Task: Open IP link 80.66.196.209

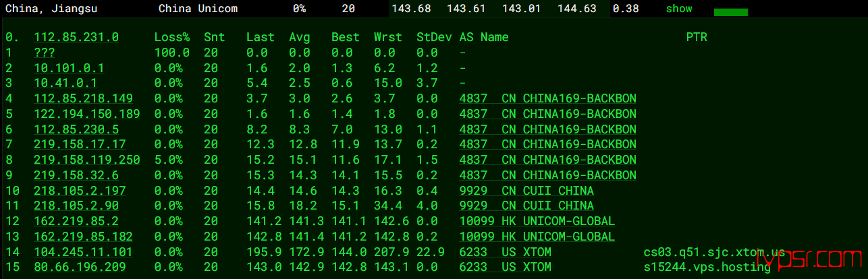Action: [80, 267]
